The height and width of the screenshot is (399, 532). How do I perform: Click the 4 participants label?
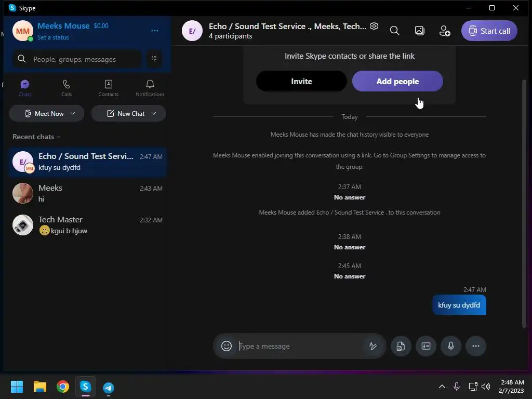(x=230, y=36)
